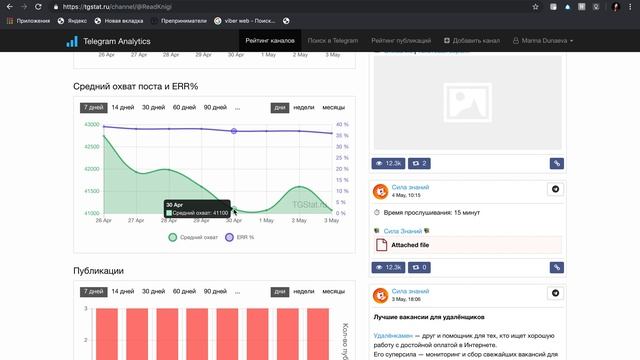
Task: Click Сила Знаний link inside post body
Action: (402, 231)
